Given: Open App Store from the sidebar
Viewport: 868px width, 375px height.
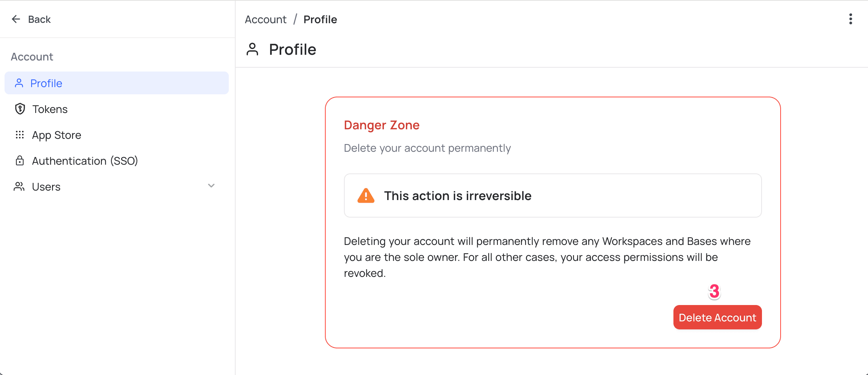Looking at the screenshot, I should (x=56, y=135).
